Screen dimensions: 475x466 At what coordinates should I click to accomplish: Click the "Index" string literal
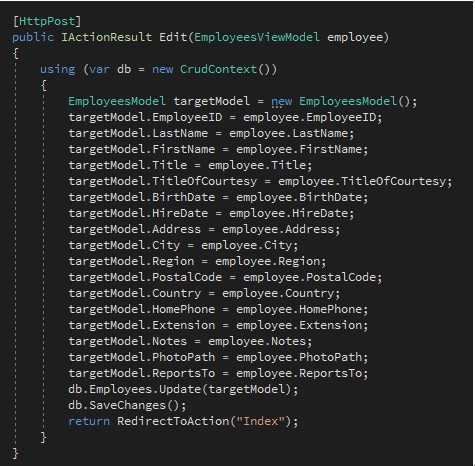[260, 421]
